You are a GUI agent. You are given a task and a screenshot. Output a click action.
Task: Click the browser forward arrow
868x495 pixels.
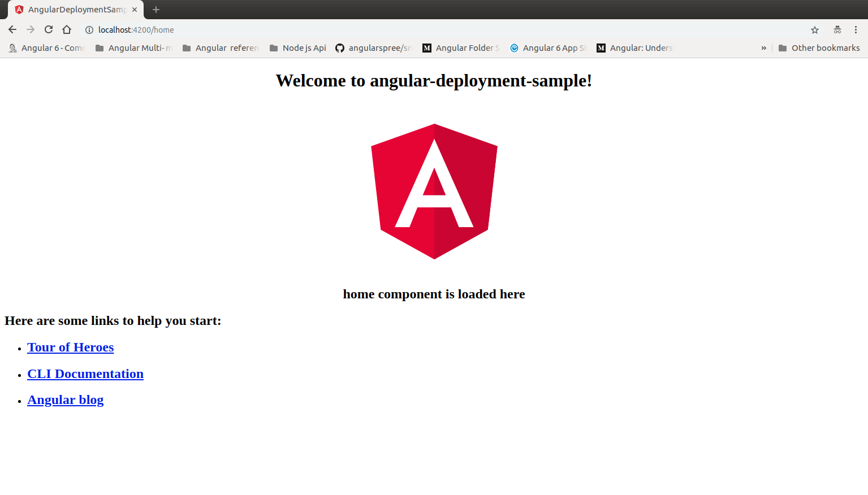(x=31, y=30)
